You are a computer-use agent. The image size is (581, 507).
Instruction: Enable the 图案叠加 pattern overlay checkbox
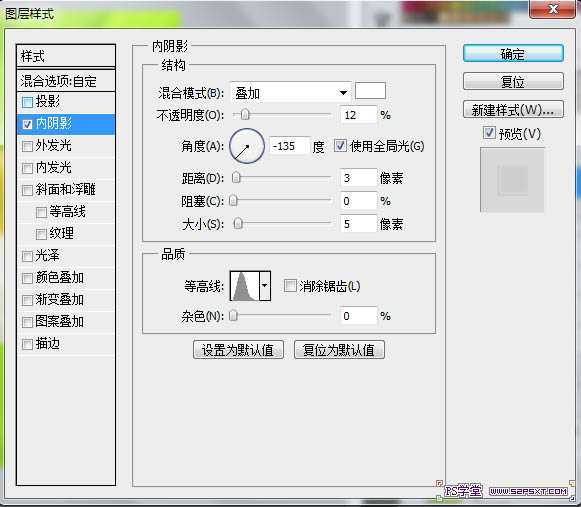point(27,322)
